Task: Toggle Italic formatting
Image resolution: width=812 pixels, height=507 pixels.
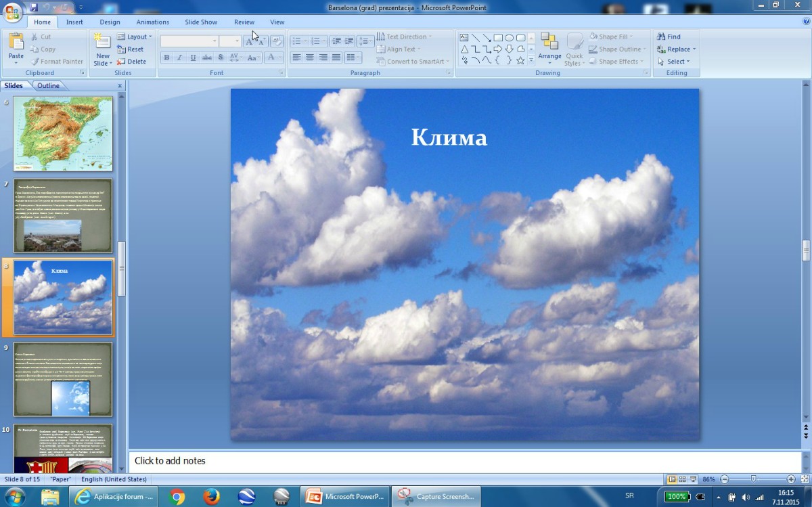Action: point(180,58)
